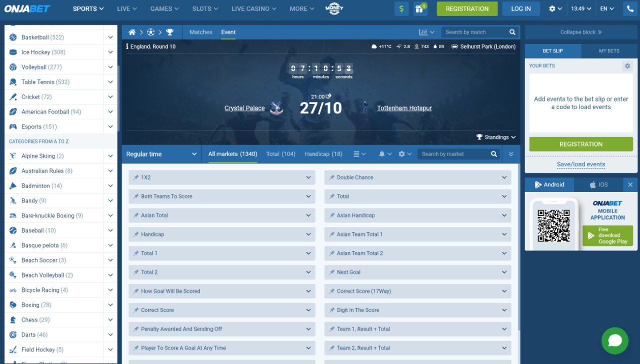
Task: Expand the Basketball sports category
Action: coord(110,37)
